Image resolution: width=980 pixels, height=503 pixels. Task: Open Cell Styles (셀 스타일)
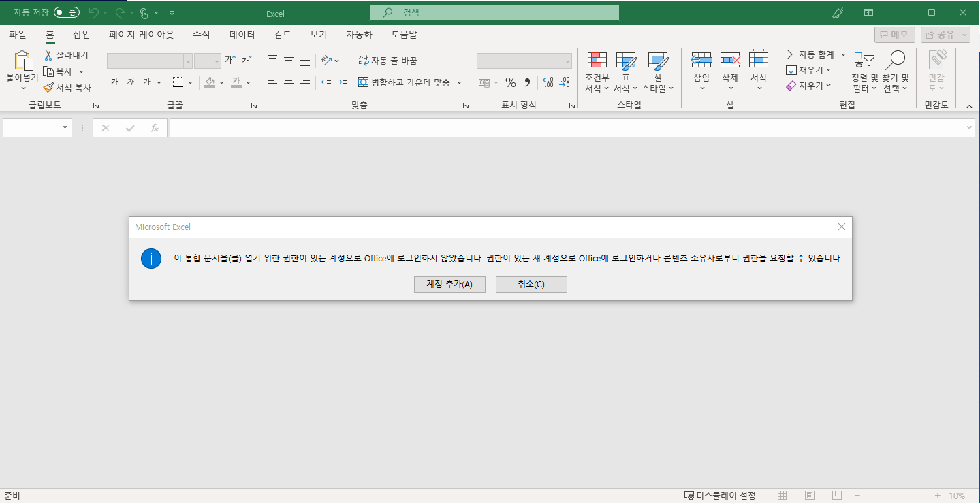[x=658, y=73]
